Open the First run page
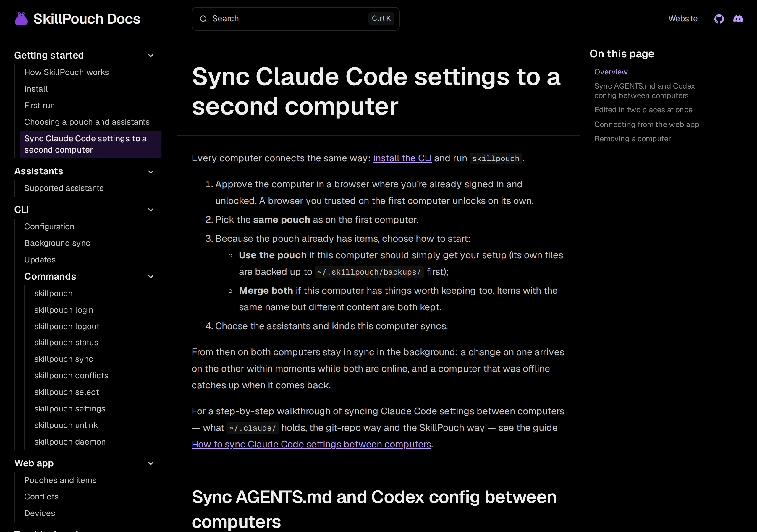 (40, 106)
